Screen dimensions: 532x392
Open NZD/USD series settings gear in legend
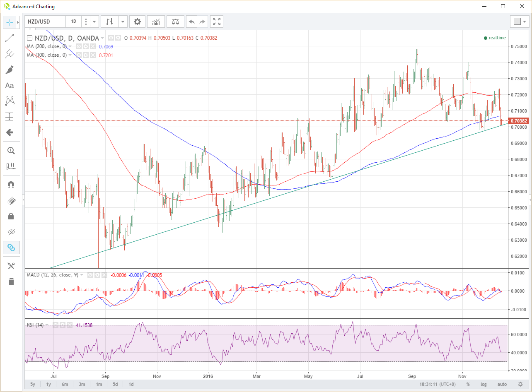coord(118,38)
